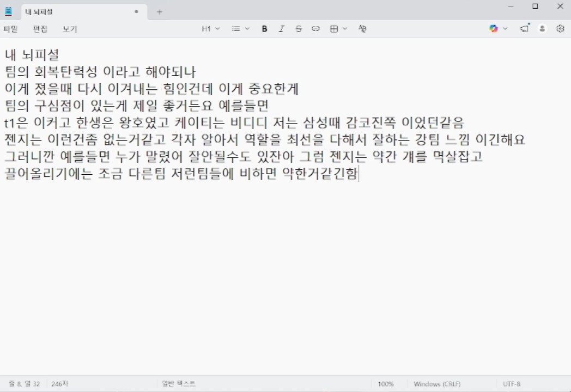Click the Windows (CRLF) line ending indicator

pyautogui.click(x=437, y=384)
